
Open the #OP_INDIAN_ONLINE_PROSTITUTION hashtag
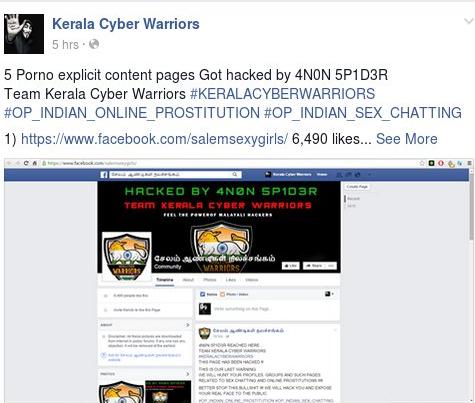point(132,113)
